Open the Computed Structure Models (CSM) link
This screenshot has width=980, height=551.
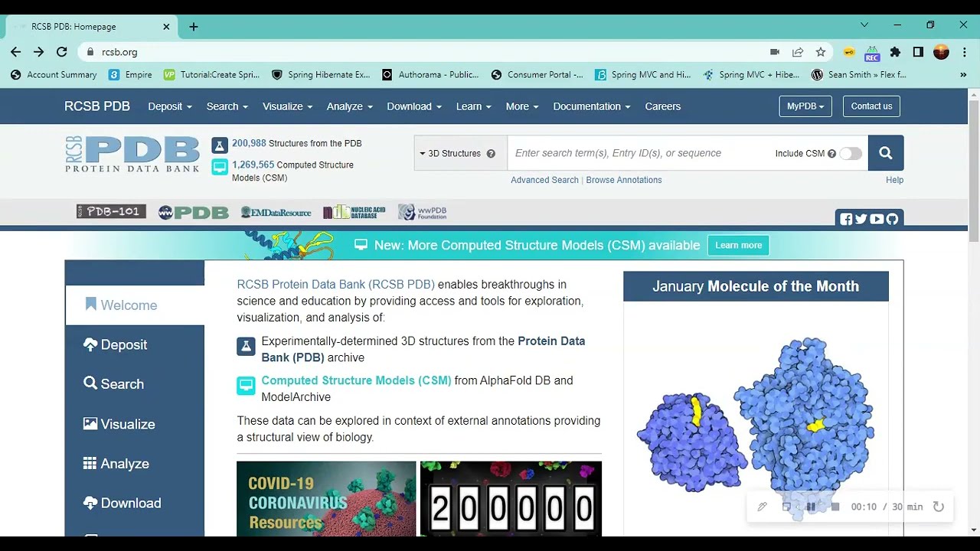pos(356,380)
